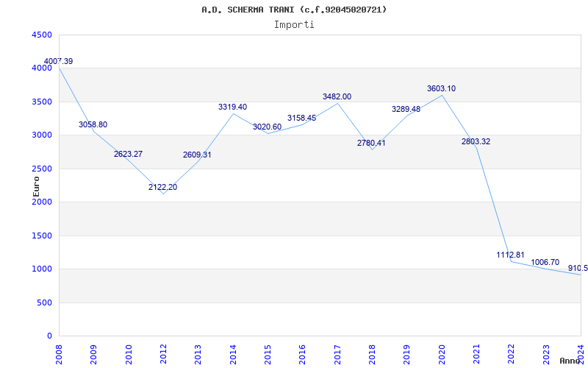Click the 2014 year axis label
Viewport: 588px width, 368px height.
click(233, 354)
